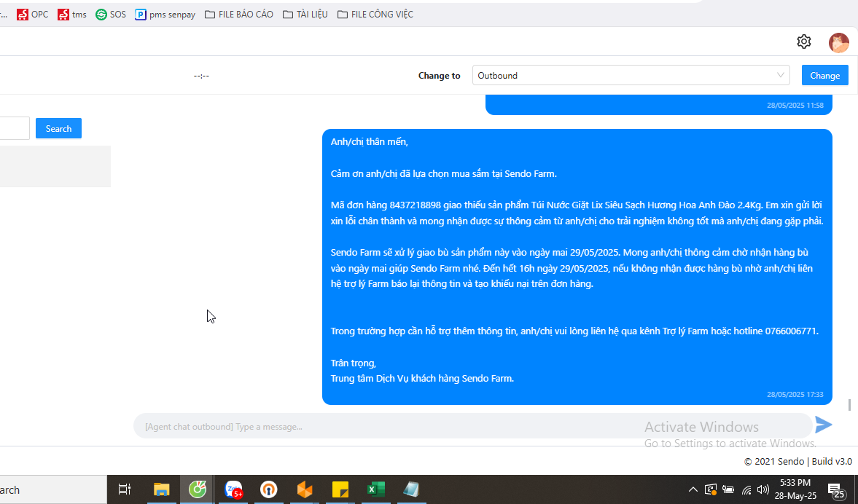Open the settings gear icon
This screenshot has width=858, height=504.
tap(804, 42)
